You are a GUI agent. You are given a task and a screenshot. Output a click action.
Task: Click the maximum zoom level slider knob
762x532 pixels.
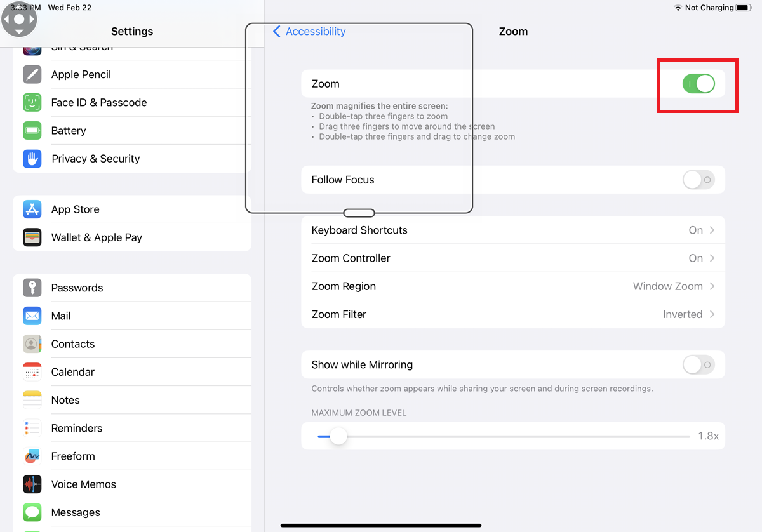coord(338,436)
